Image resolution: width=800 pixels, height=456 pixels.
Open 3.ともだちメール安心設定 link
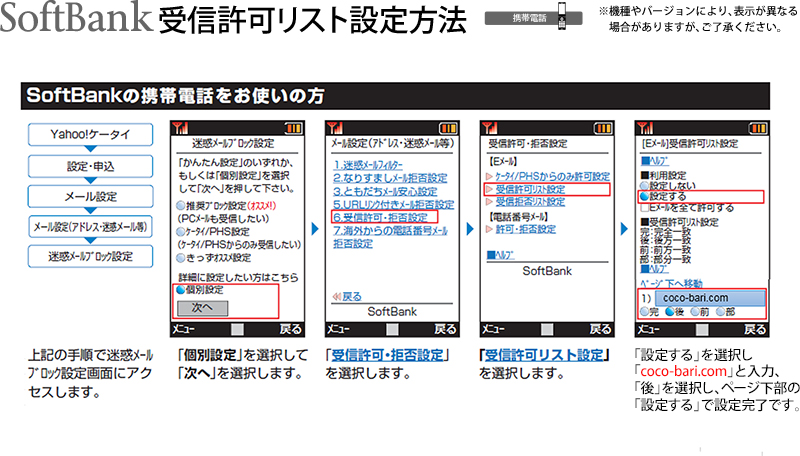coord(385,191)
